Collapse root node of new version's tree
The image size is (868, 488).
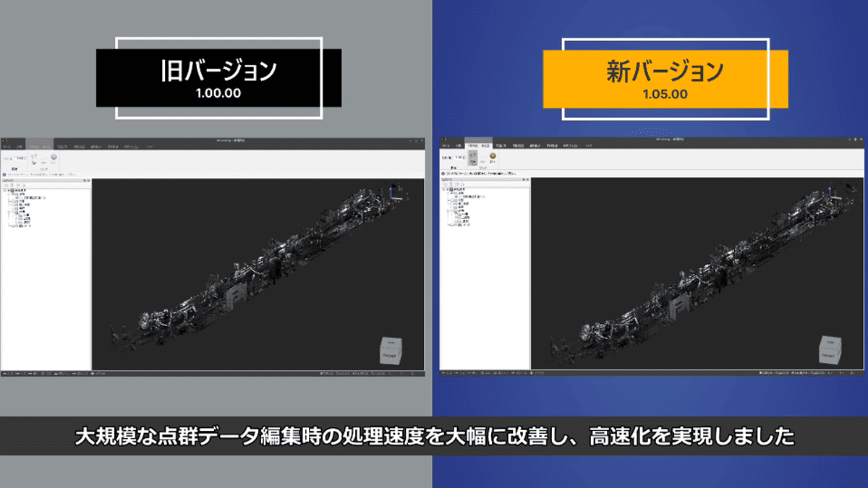pos(444,191)
